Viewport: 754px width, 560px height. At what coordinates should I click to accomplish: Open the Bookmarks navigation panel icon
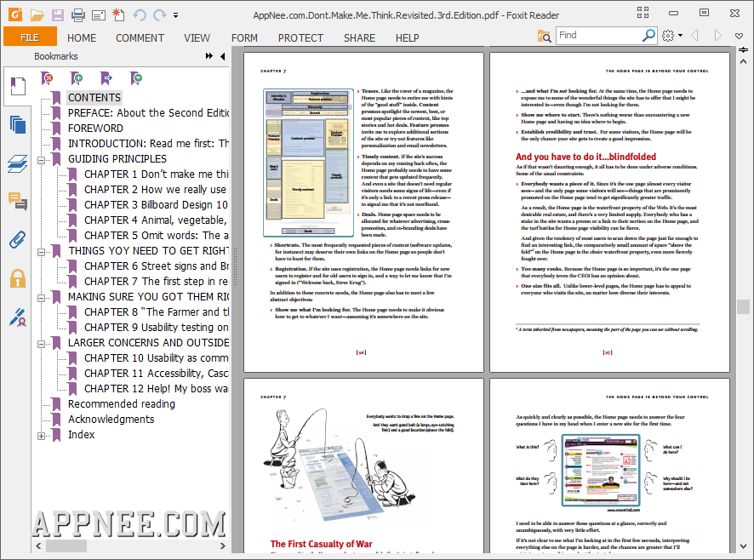tap(18, 86)
